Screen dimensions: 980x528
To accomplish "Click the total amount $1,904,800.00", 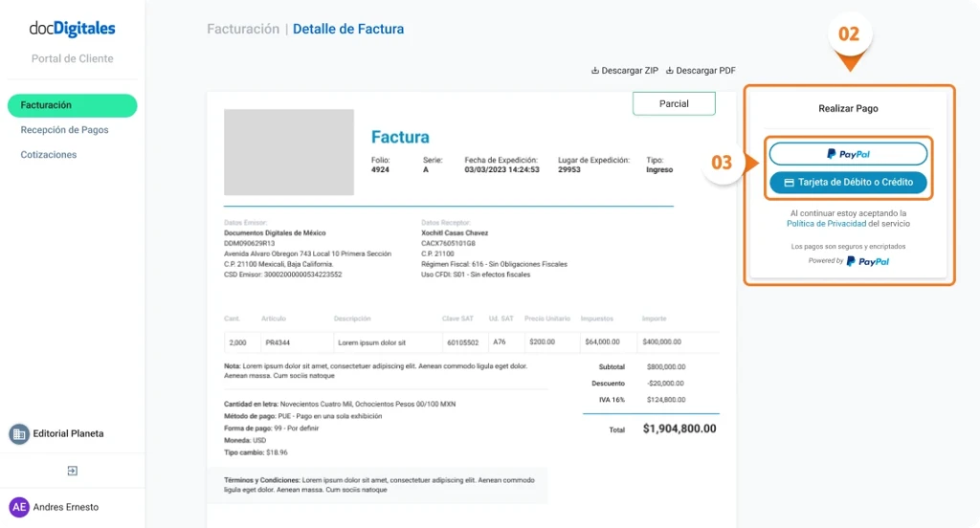I will coord(679,429).
